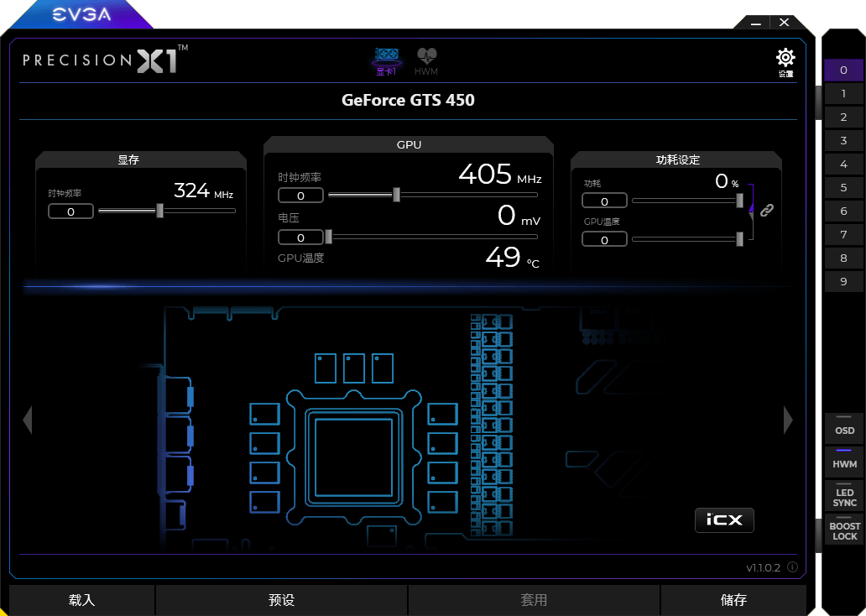Minimize the Precision X1 window
This screenshot has height=616, width=866.
tap(756, 23)
